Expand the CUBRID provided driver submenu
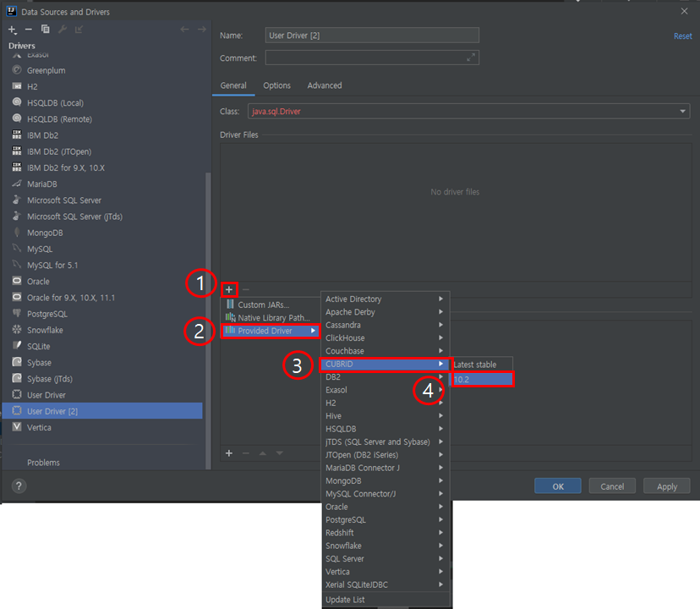700x609 pixels. coord(386,365)
